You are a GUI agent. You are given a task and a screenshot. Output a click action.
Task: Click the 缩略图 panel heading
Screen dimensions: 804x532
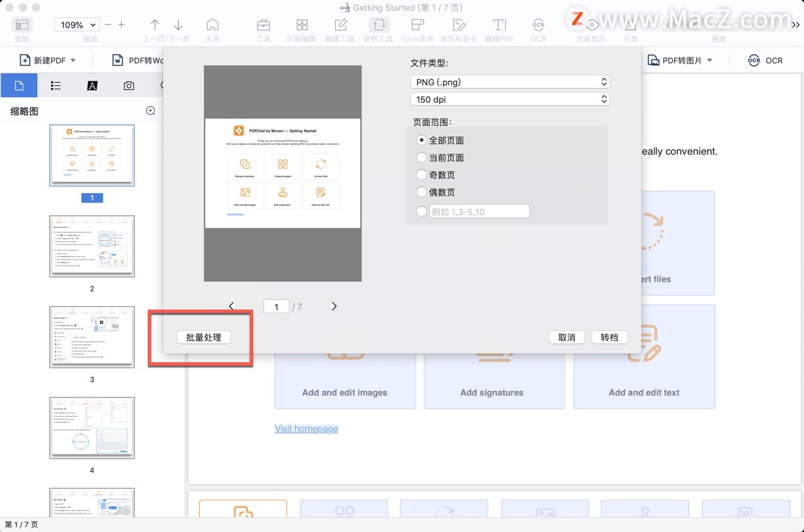(24, 111)
